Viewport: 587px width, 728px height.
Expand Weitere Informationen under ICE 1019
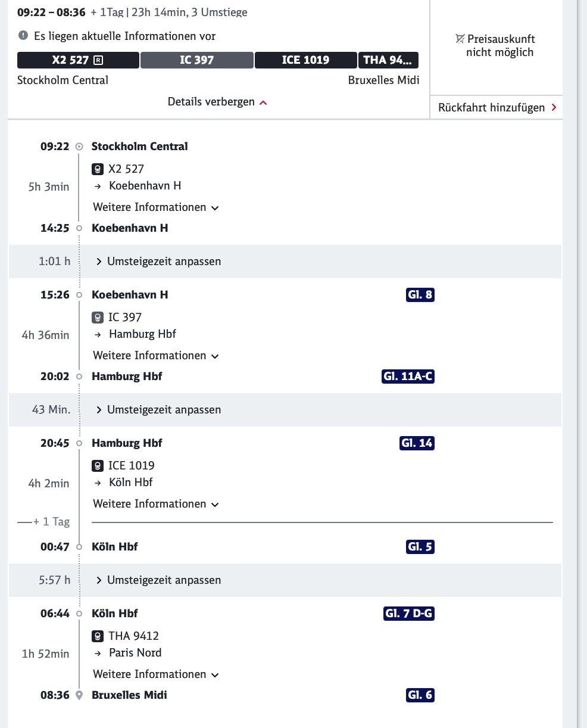(156, 504)
